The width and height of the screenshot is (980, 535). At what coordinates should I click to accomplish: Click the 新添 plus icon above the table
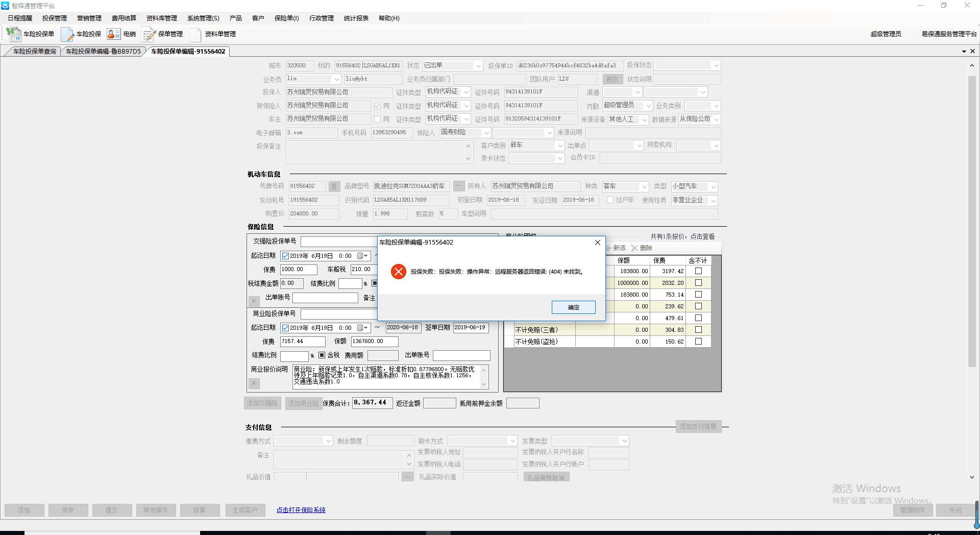tap(608, 248)
